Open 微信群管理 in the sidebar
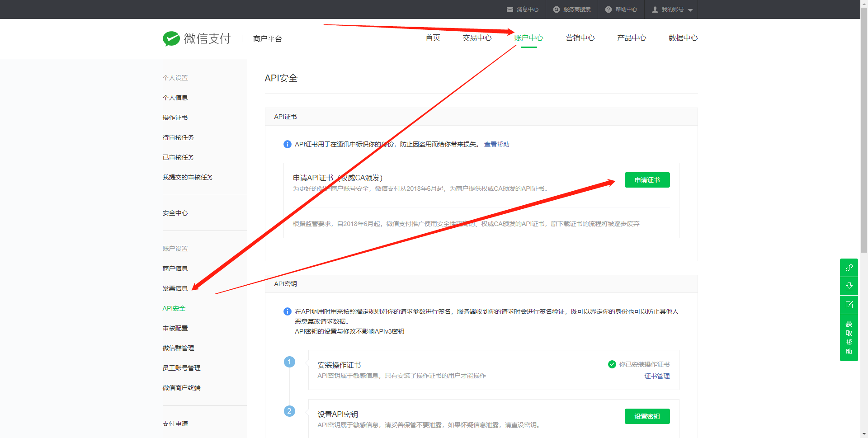 pyautogui.click(x=178, y=348)
